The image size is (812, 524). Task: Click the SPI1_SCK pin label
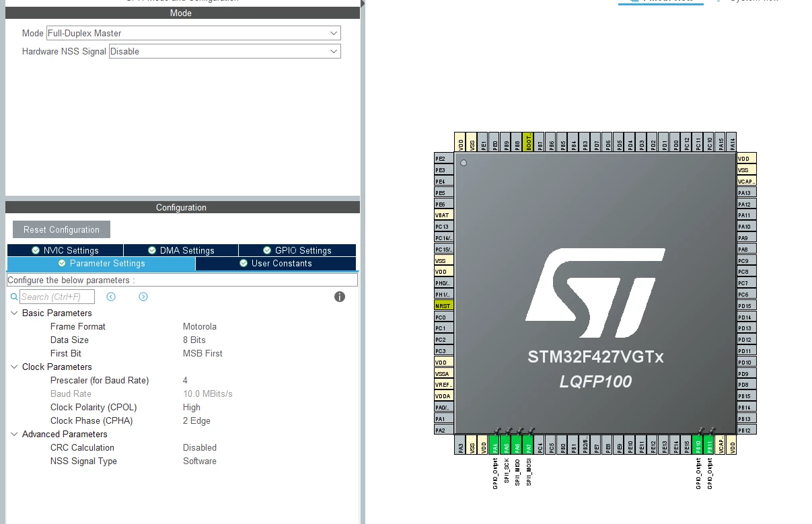click(507, 471)
